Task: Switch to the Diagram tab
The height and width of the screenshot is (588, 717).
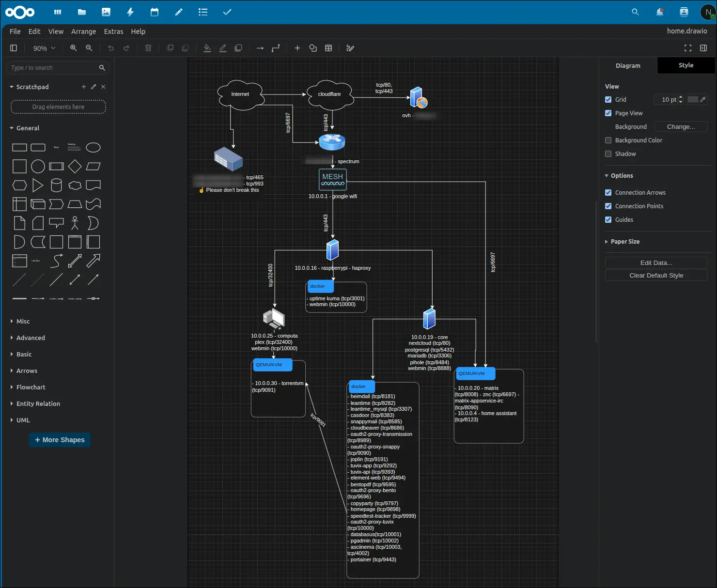Action: [628, 65]
